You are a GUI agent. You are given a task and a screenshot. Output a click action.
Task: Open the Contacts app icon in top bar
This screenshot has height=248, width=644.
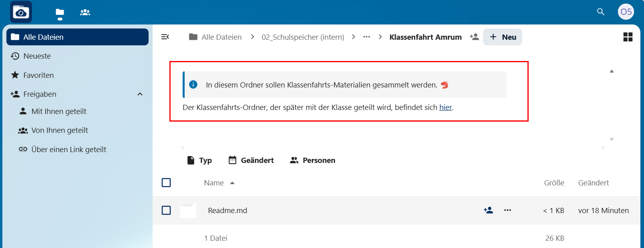[85, 12]
